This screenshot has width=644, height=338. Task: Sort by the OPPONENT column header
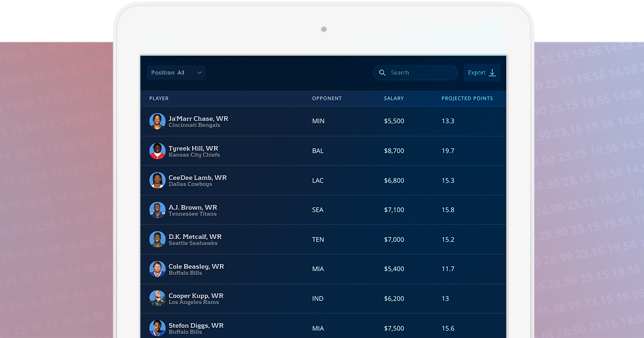coord(327,99)
